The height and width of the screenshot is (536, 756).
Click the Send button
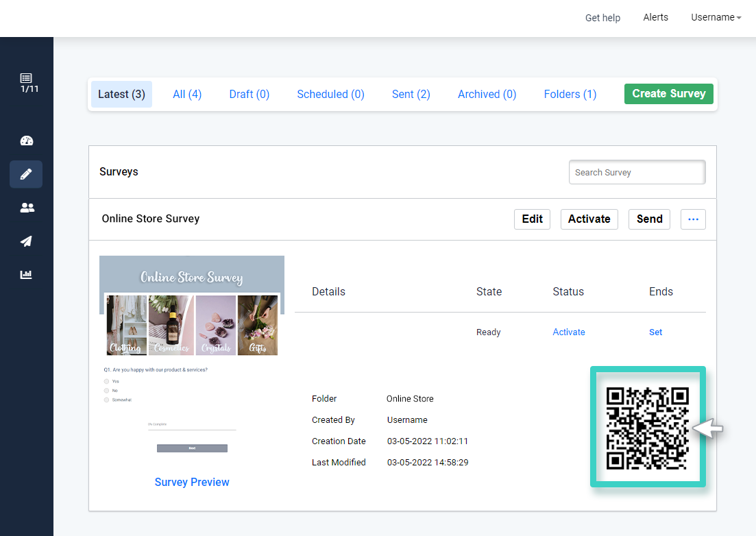[x=650, y=219]
